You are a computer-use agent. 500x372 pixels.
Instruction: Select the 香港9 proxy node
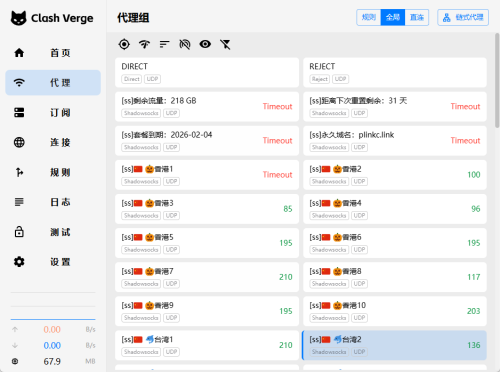pyautogui.click(x=207, y=311)
